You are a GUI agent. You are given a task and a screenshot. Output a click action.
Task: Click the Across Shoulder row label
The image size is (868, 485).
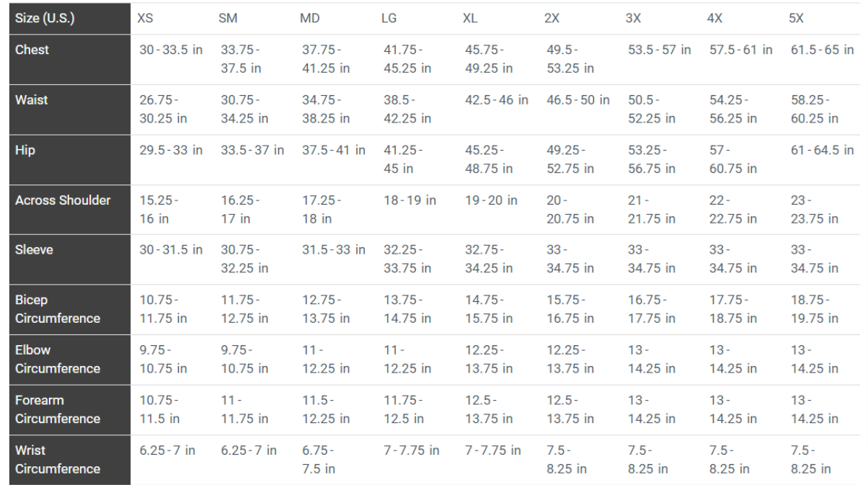[x=63, y=200]
